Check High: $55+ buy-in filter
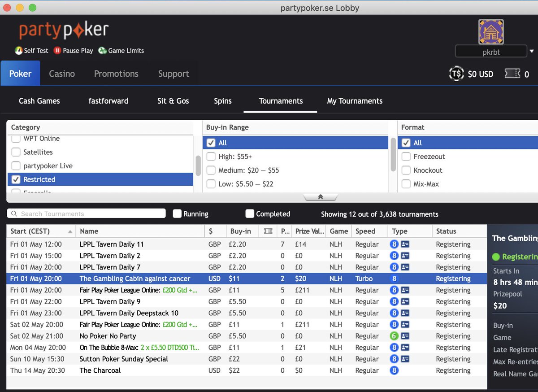538x392 pixels. pos(211,157)
